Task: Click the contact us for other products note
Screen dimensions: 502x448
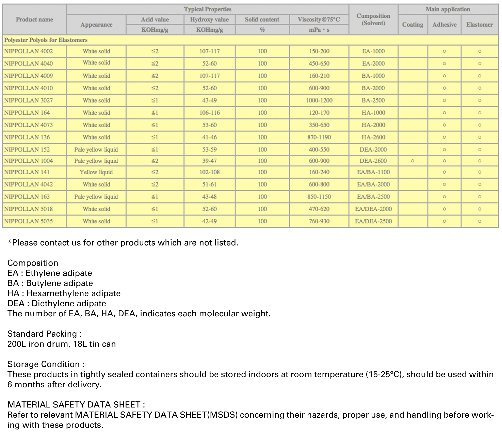Action: coord(123,243)
